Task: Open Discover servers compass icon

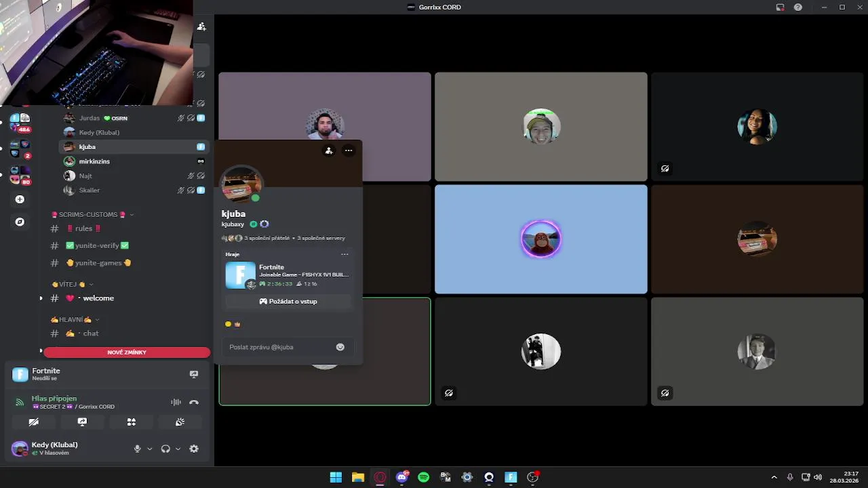Action: [x=20, y=222]
